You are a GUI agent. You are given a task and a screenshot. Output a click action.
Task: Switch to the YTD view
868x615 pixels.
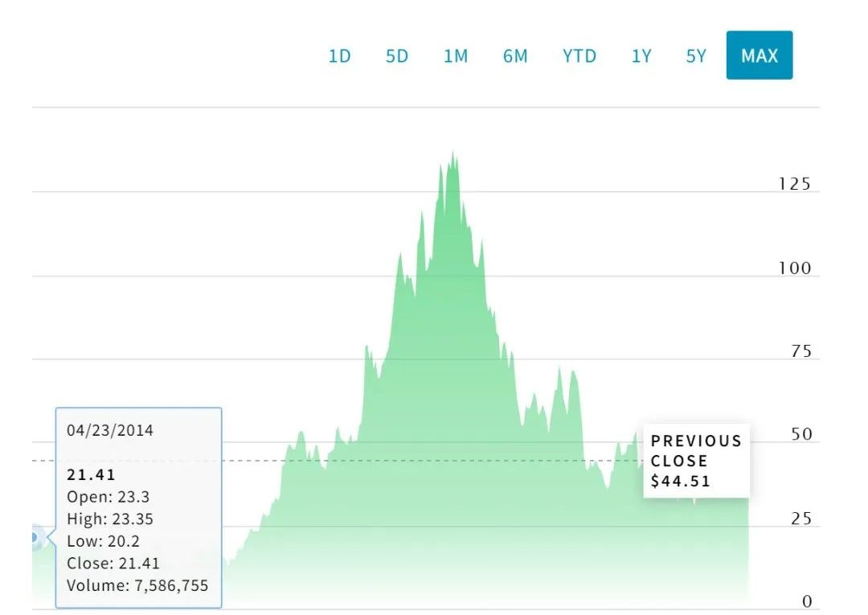coord(579,56)
